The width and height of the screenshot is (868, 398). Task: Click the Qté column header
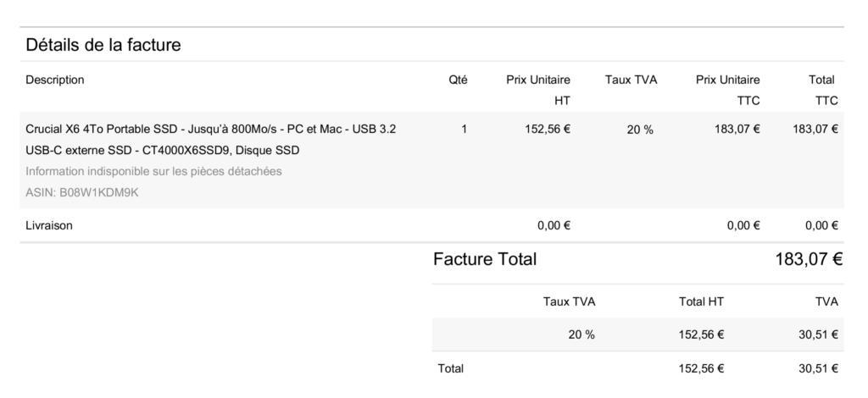tap(458, 80)
